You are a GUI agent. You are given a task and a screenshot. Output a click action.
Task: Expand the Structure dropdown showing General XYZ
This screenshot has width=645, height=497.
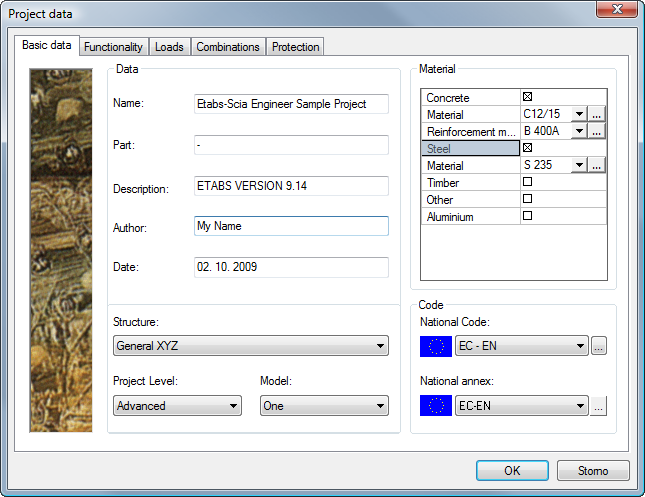coord(251,346)
